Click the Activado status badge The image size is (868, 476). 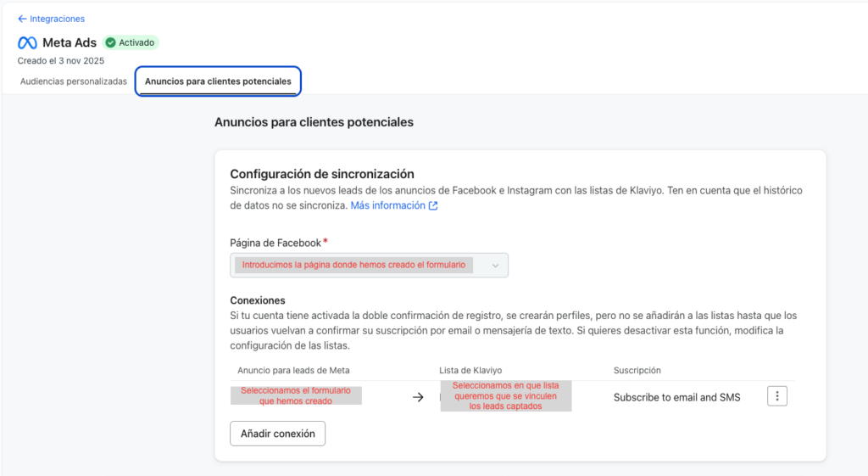coord(131,42)
